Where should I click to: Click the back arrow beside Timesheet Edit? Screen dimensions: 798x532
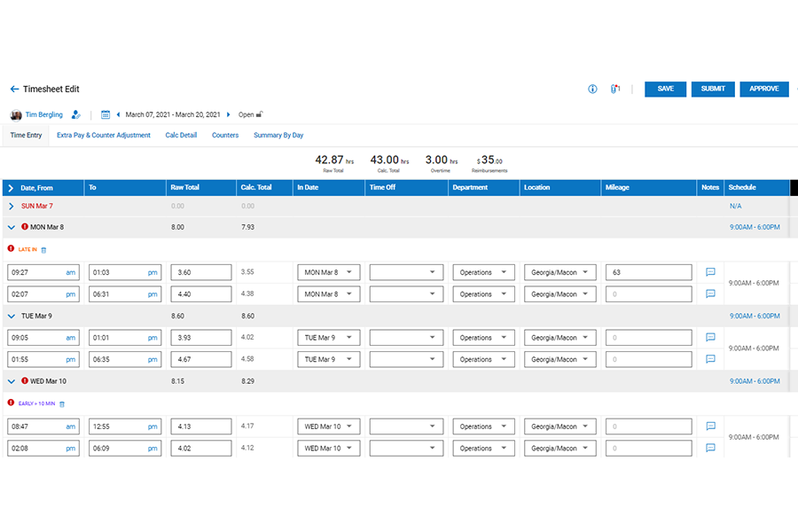tap(14, 90)
